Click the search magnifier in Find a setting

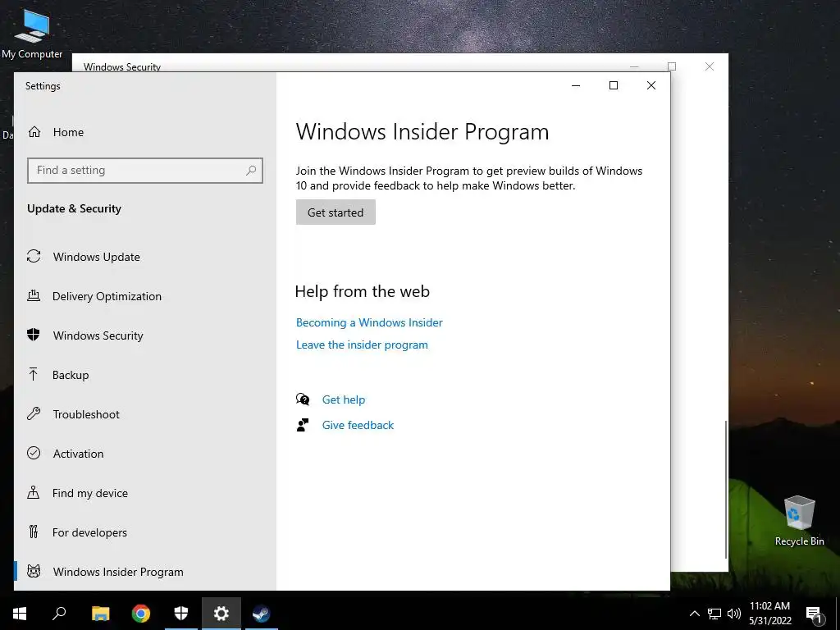pos(251,171)
